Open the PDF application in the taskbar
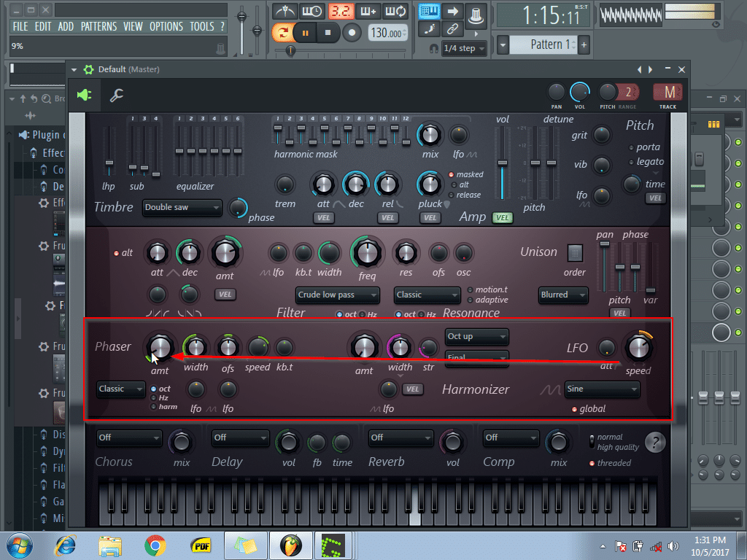The height and width of the screenshot is (560, 747). coord(201,545)
